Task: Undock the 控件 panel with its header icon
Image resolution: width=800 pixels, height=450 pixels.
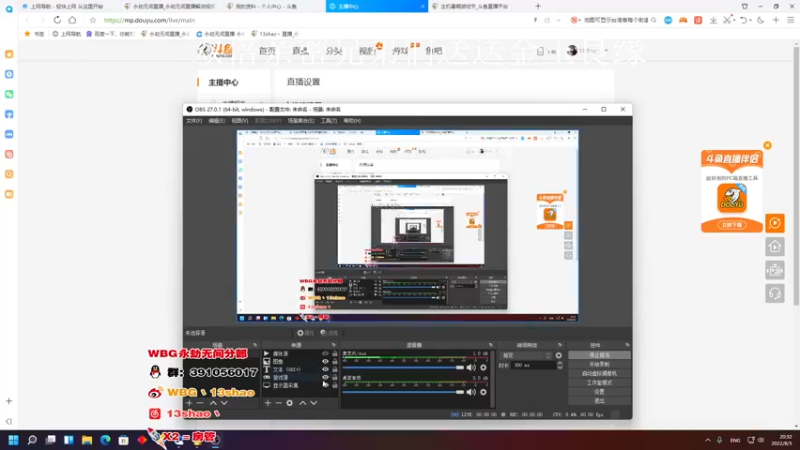Action: point(627,345)
